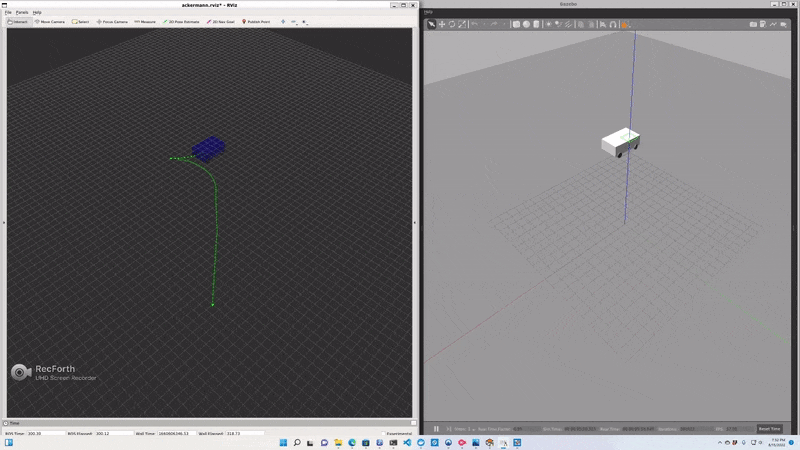
Task: Click the undo arrow in Gazebo toolbar
Action: pos(475,24)
